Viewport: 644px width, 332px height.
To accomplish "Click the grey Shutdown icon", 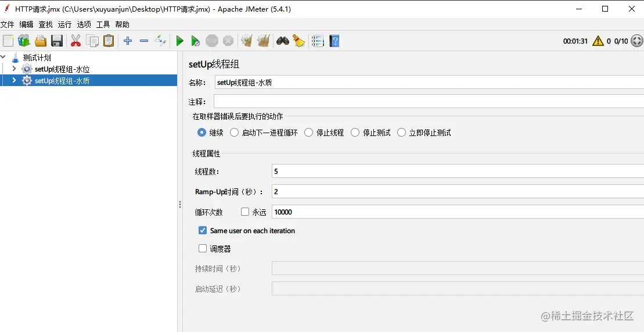I will coord(228,41).
